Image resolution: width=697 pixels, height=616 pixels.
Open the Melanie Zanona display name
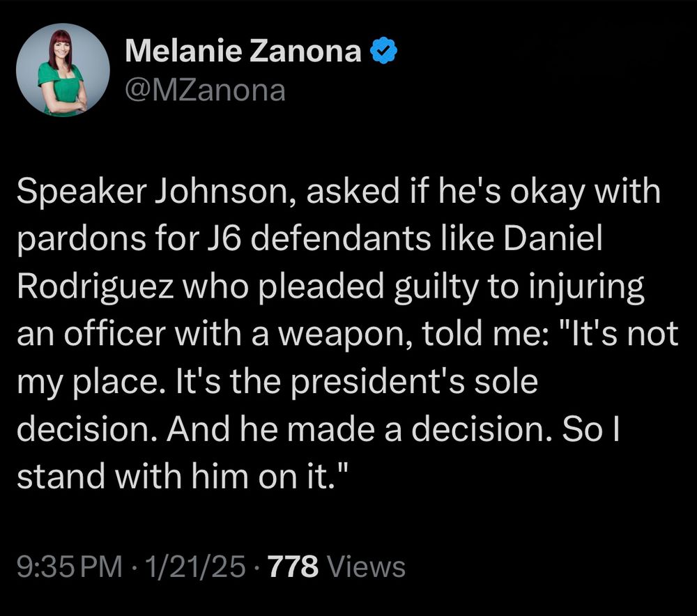tap(243, 51)
